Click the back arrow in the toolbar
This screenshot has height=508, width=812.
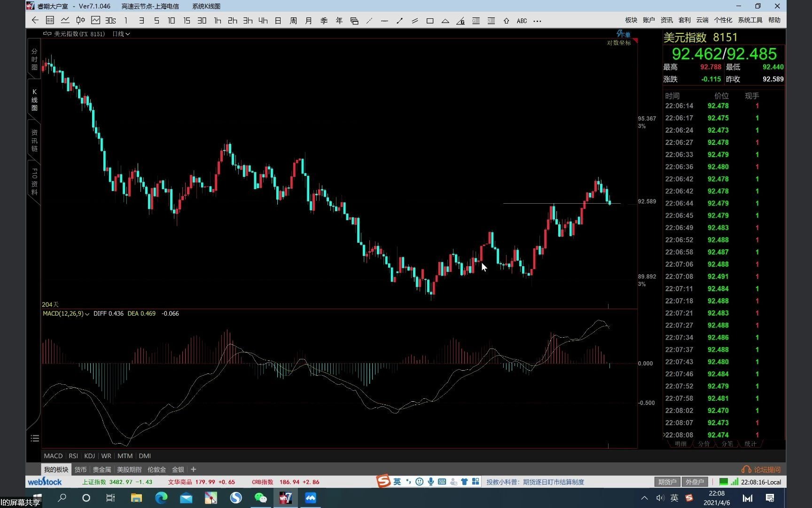pos(35,20)
